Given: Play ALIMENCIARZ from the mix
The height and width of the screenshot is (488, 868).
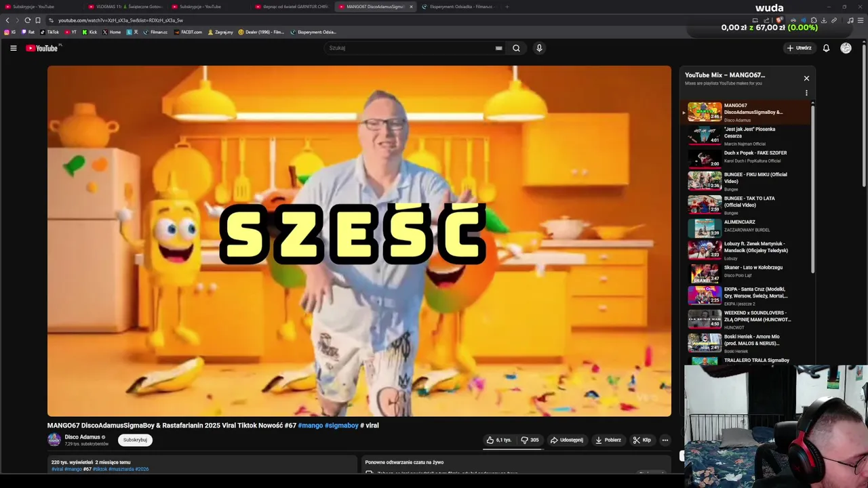Looking at the screenshot, I should (x=746, y=227).
